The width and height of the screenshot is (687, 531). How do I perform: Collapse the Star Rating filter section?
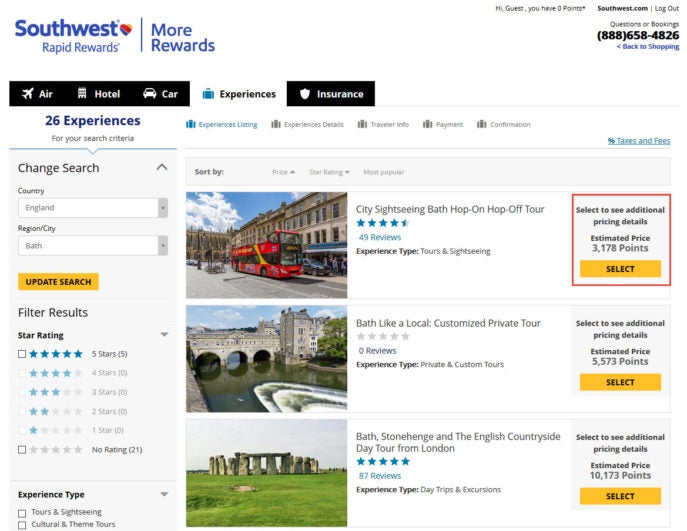tap(164, 335)
